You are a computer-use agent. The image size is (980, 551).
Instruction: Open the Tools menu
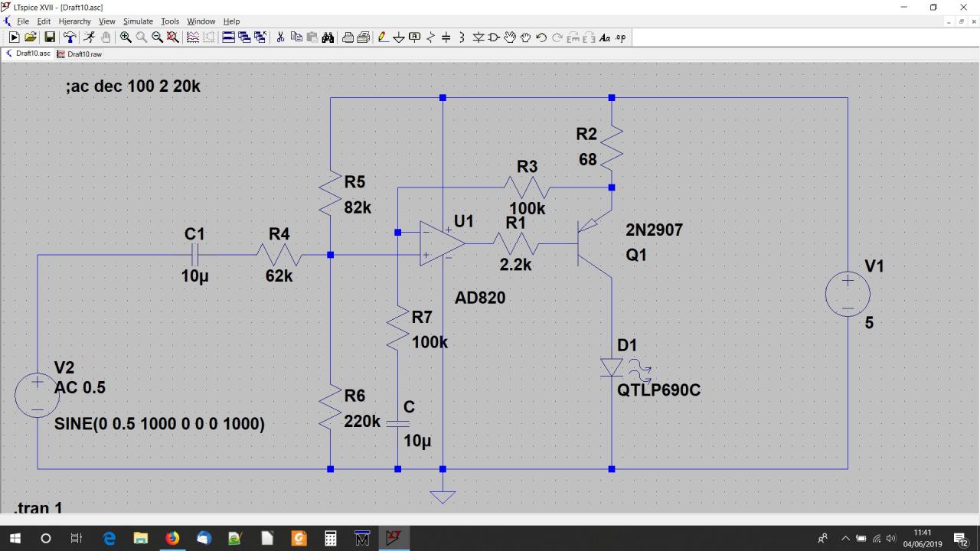click(170, 21)
